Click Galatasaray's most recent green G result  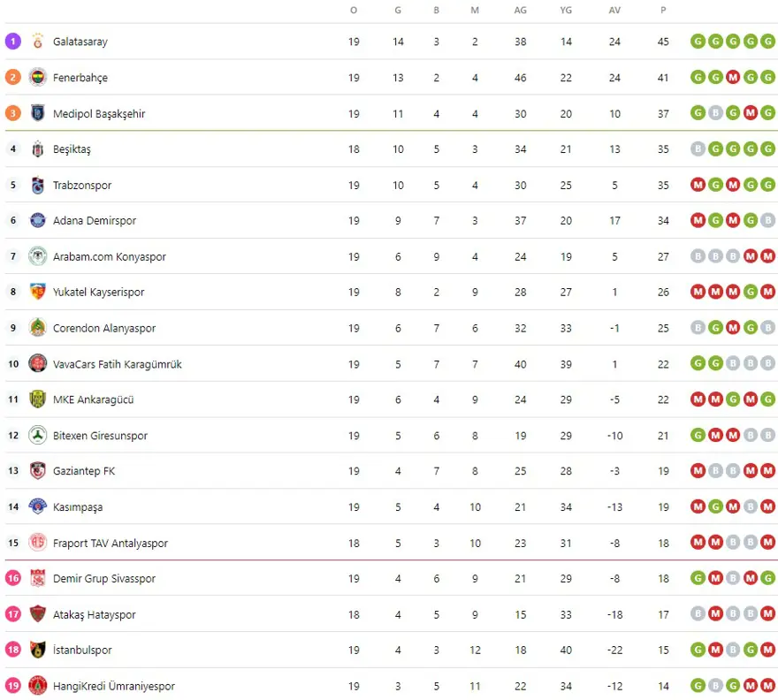click(x=767, y=42)
